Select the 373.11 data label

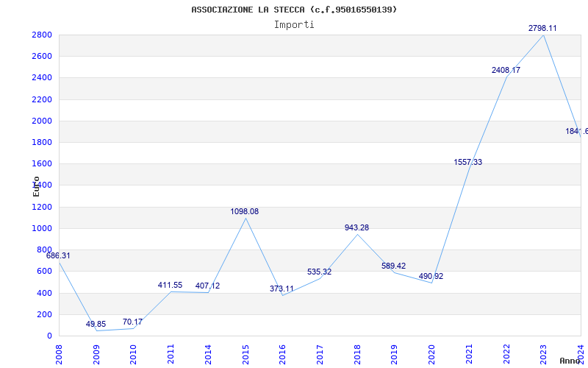click(282, 289)
